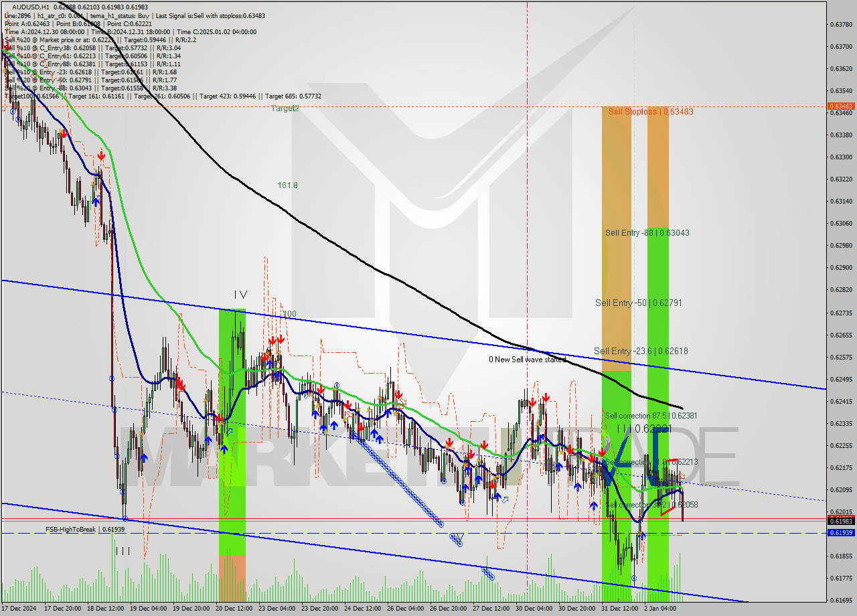Click the 0.63380 price axis label
The height and width of the screenshot is (616, 857).
840,135
